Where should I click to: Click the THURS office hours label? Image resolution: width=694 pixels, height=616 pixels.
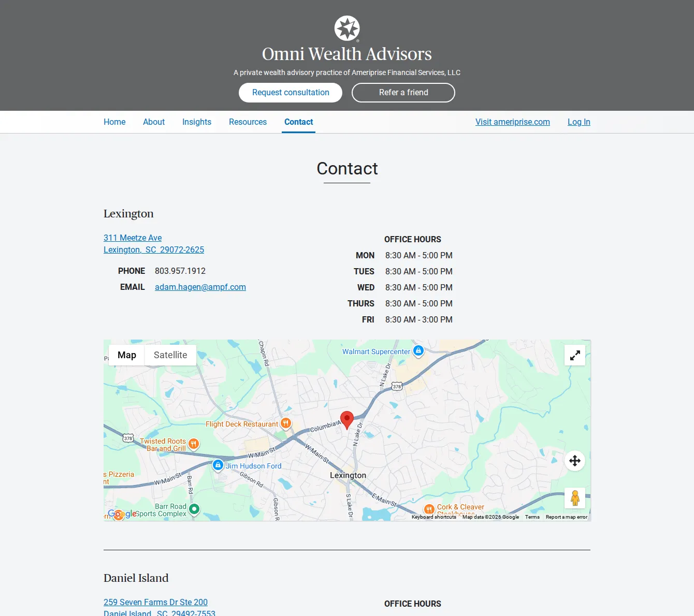click(x=361, y=304)
